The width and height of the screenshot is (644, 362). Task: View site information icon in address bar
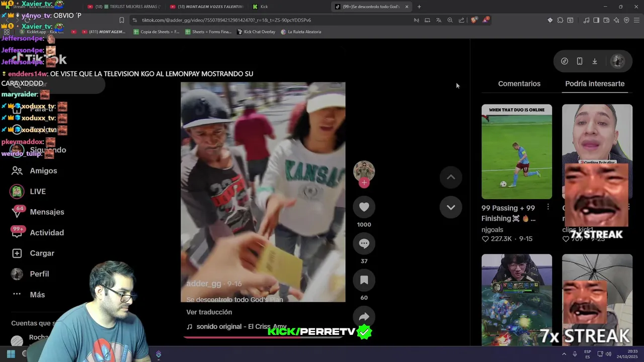coord(134,20)
